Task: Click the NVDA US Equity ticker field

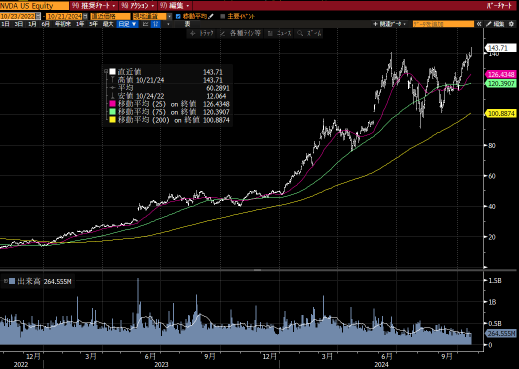Action: [34, 6]
